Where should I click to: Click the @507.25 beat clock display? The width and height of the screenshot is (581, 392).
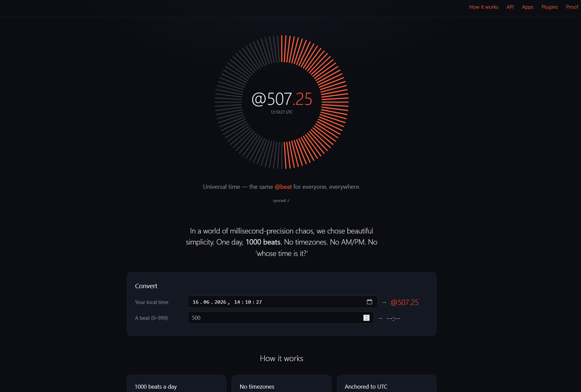coord(282,99)
